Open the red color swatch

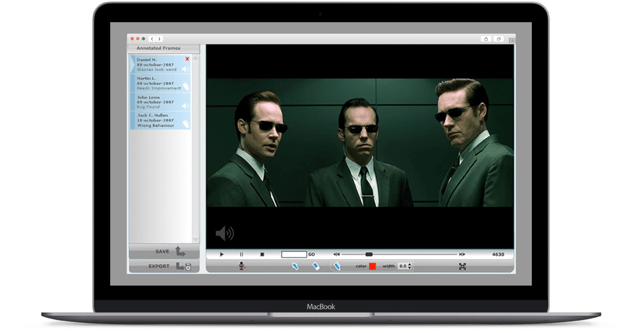372,266
